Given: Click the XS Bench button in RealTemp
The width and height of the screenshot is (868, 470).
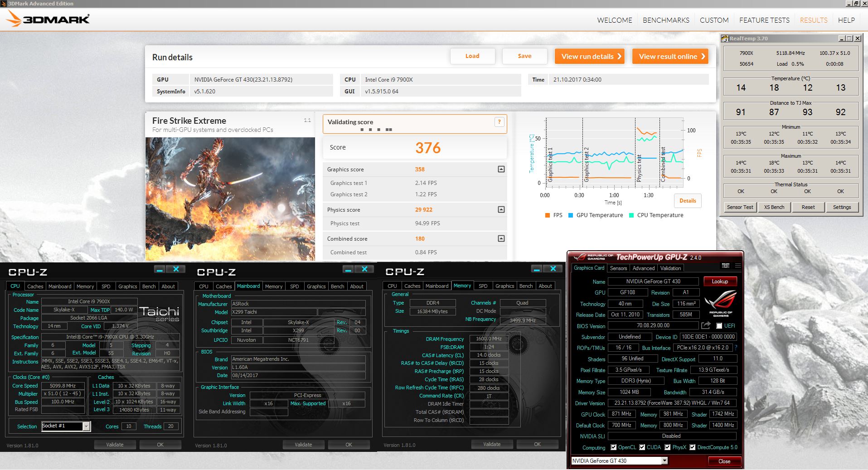Looking at the screenshot, I should pyautogui.click(x=774, y=207).
